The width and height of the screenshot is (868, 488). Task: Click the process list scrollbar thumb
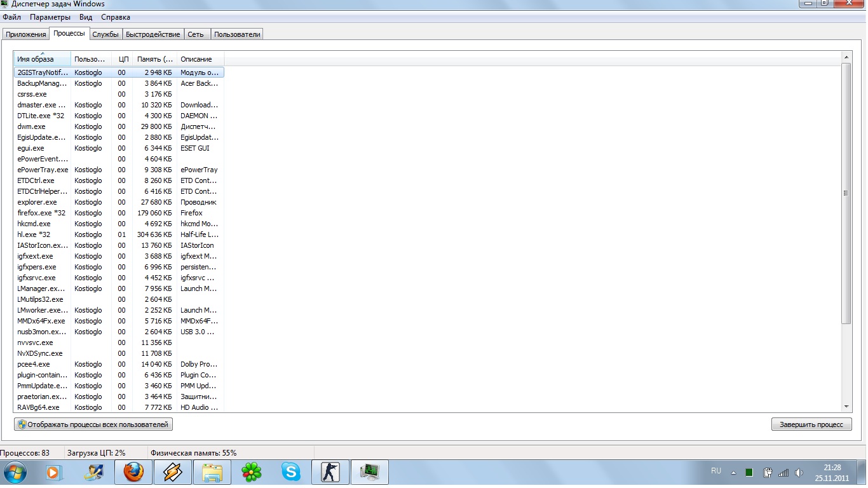(846, 193)
